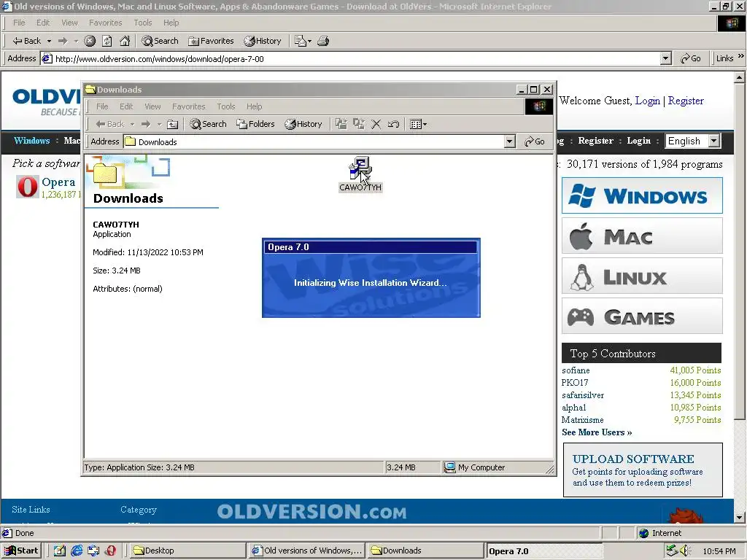Click the Home icon in Internet Explorer toolbar
Screen dimensions: 747x560
coord(125,41)
